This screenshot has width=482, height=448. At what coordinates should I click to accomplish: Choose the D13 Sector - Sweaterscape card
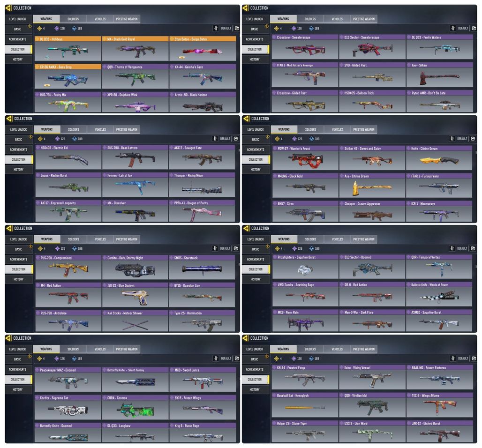tap(372, 47)
